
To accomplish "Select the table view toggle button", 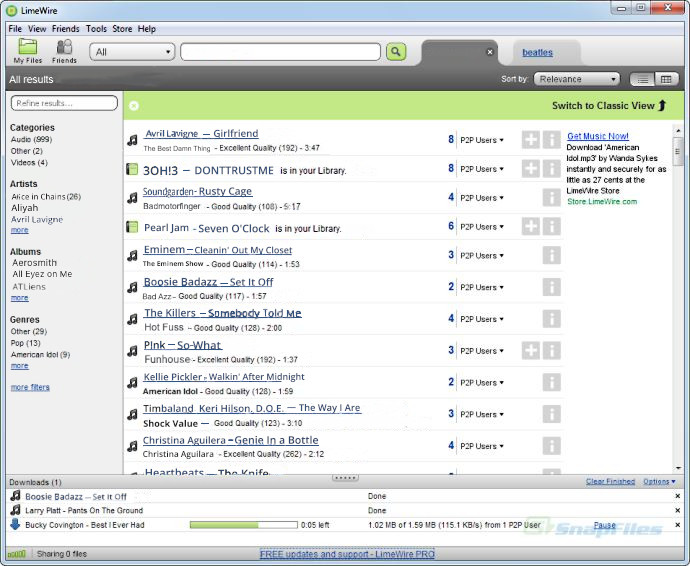I will (x=666, y=79).
